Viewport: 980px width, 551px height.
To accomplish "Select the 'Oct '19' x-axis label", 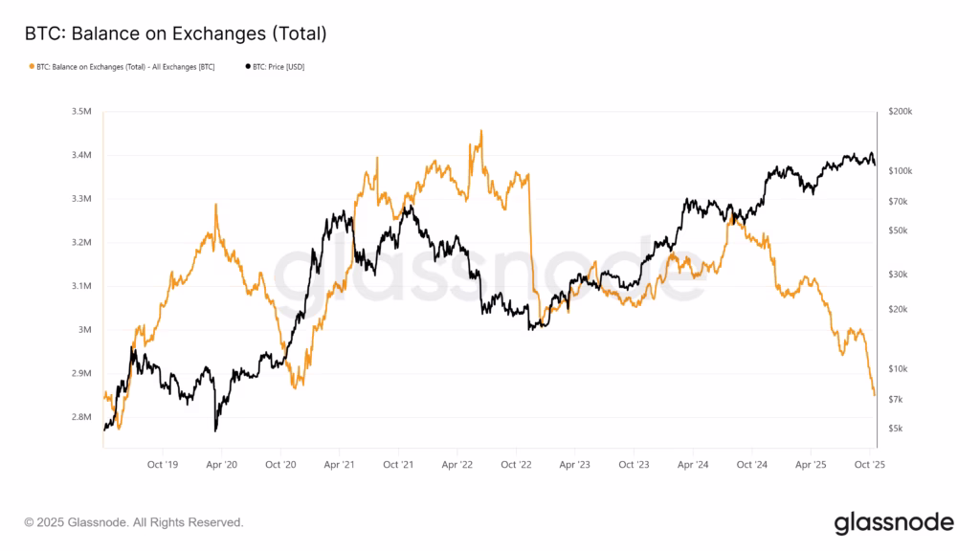I will click(x=163, y=464).
